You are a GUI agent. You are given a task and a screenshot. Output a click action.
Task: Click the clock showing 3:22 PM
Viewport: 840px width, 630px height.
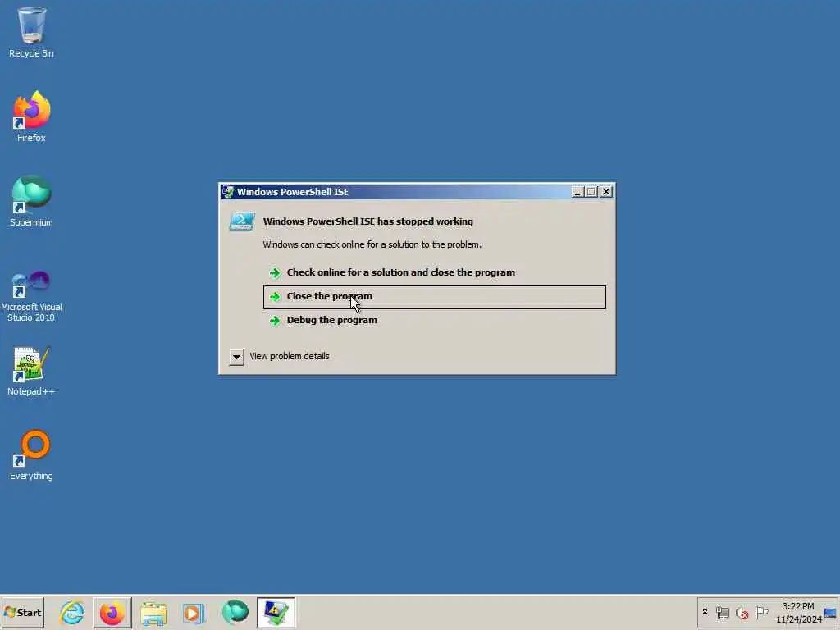tap(799, 612)
